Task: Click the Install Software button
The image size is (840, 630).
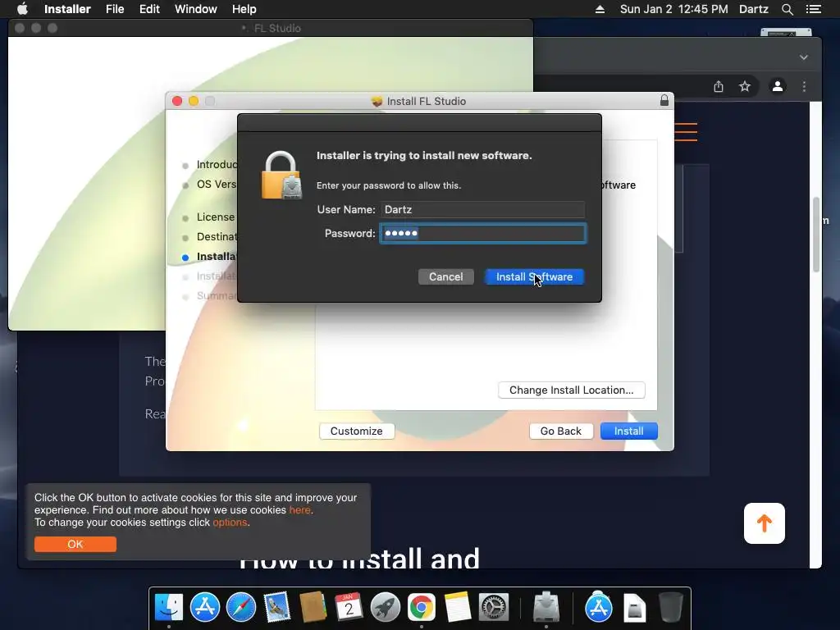Action: coord(534,277)
